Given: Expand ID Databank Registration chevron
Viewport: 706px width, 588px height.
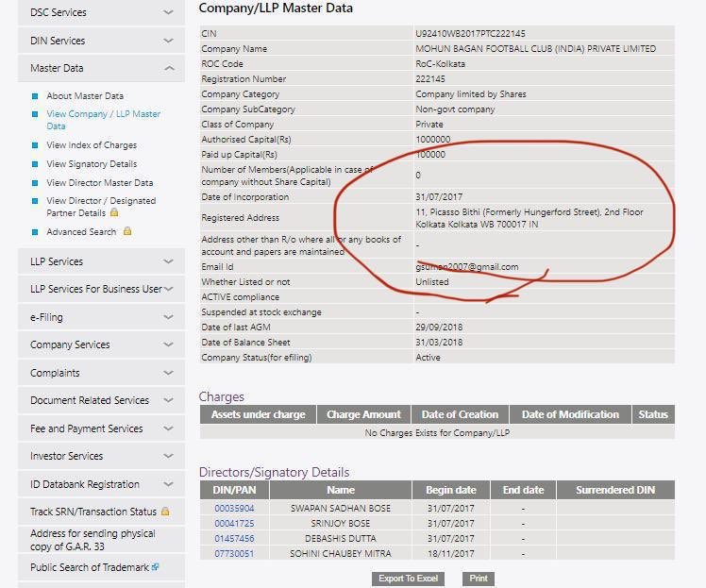Looking at the screenshot, I should click(168, 484).
